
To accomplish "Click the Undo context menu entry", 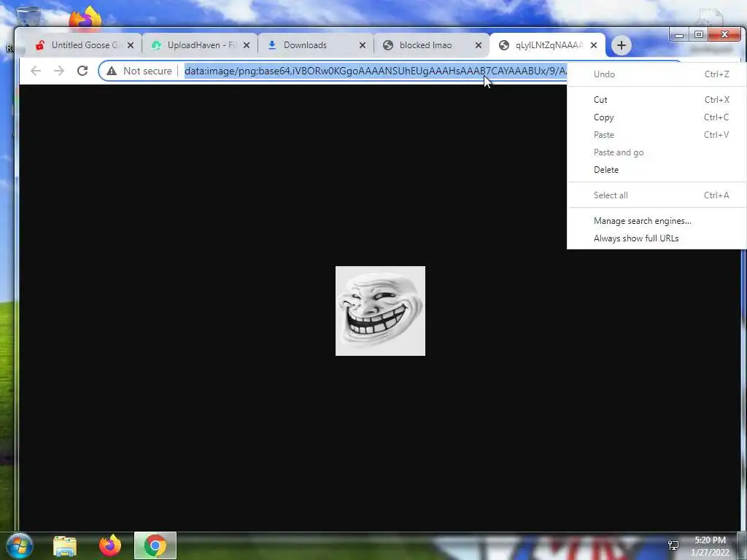I will [x=657, y=74].
